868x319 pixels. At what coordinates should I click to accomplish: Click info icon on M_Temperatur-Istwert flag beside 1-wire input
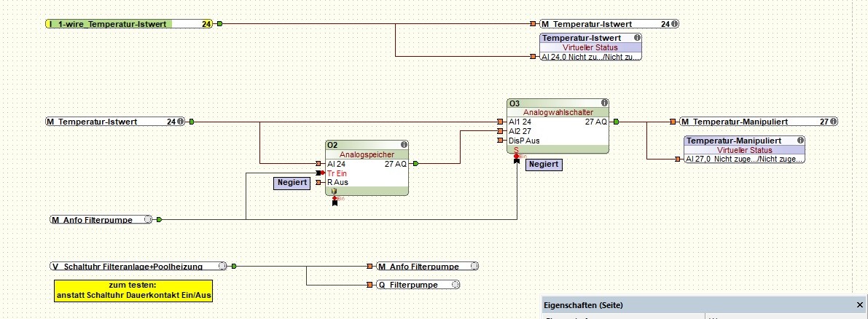point(675,24)
